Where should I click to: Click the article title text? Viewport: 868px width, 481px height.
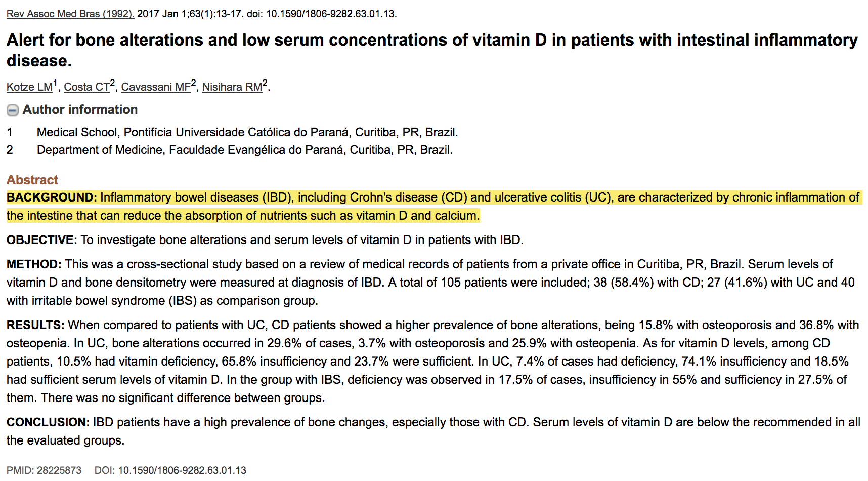pos(432,50)
